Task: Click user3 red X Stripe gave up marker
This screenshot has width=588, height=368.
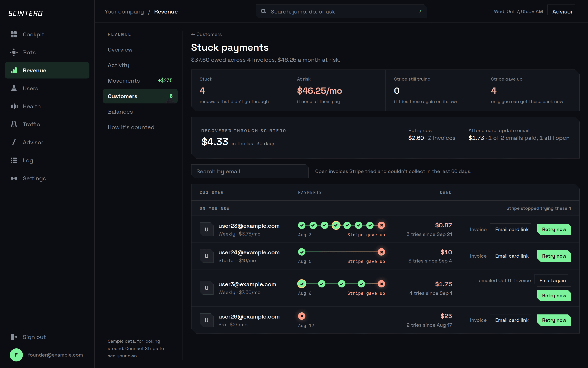Action: (381, 284)
